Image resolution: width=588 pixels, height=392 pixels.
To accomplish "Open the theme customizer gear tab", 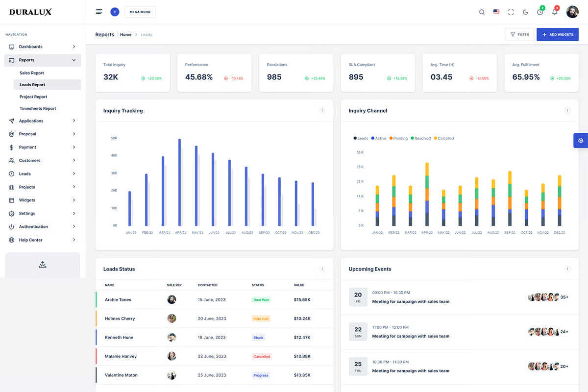I will (x=581, y=141).
